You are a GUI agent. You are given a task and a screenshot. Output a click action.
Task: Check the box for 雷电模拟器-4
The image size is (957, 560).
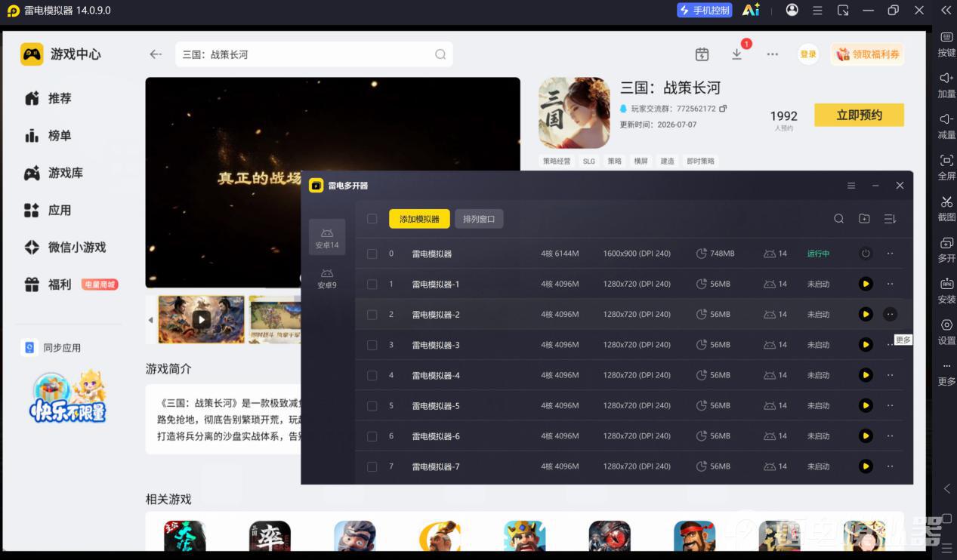372,375
